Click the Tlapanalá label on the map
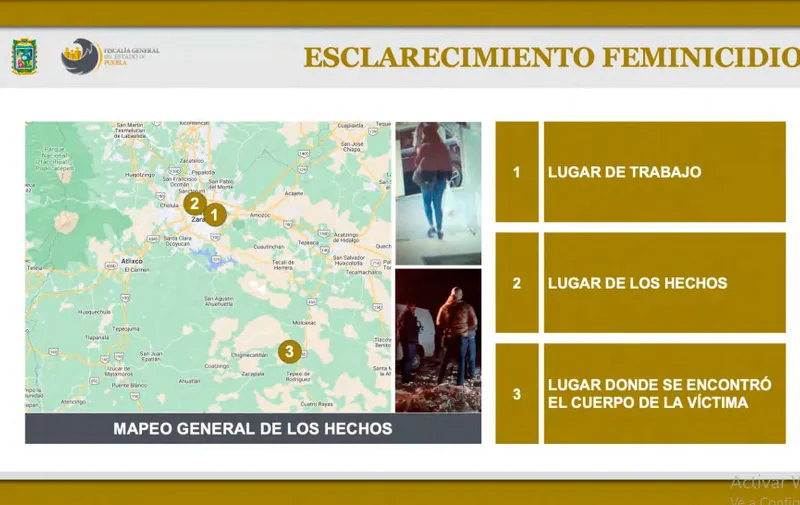This screenshot has width=800, height=505. [96, 338]
